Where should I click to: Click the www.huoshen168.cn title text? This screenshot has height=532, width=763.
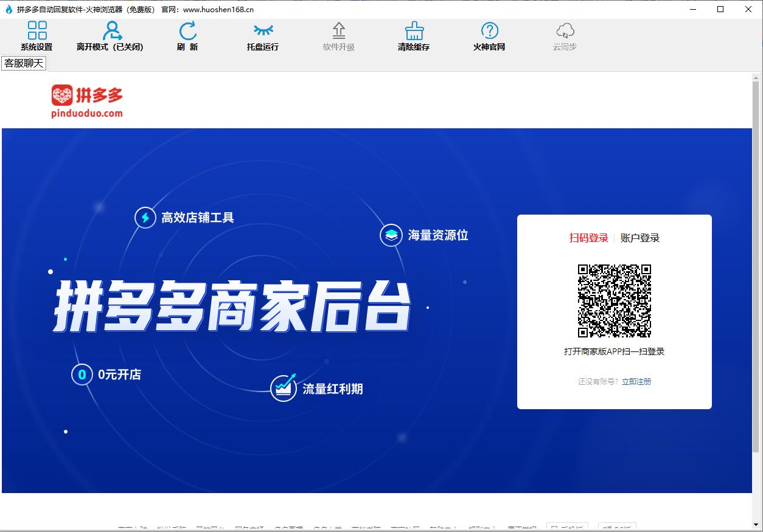[218, 9]
